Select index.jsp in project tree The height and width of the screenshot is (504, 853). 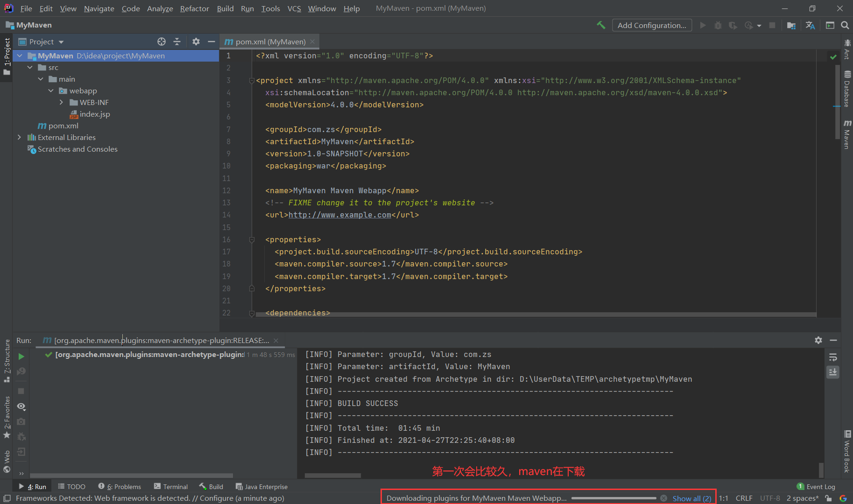[x=94, y=114]
